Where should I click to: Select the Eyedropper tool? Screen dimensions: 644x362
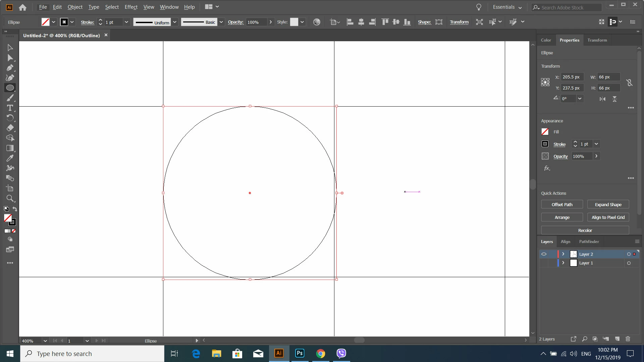click(10, 158)
